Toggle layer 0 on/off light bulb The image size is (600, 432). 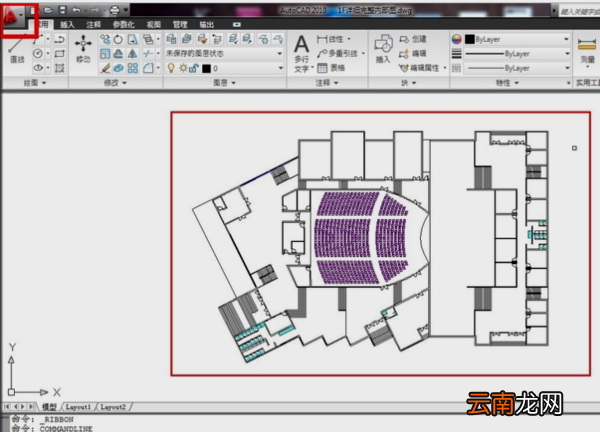(171, 68)
